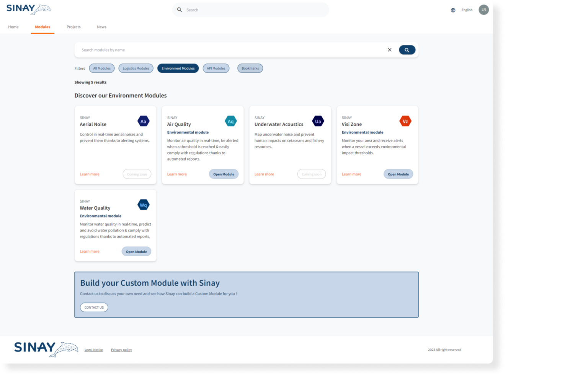Click the Underwater Acoustics card title
This screenshot has width=588, height=376.
279,124
